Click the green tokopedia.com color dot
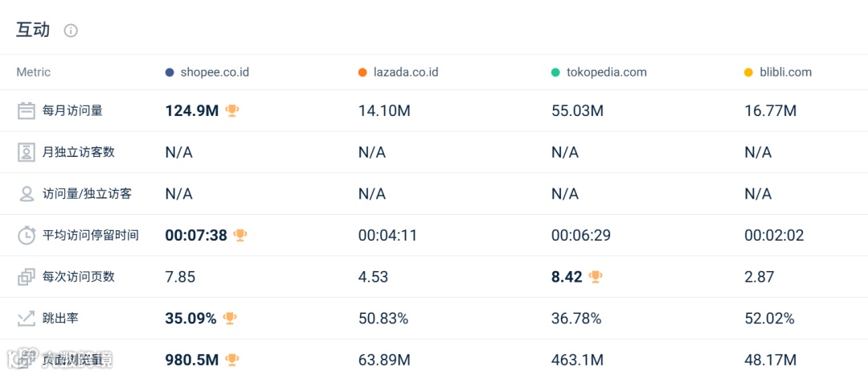Viewport: 868px width, 375px height. coord(555,72)
